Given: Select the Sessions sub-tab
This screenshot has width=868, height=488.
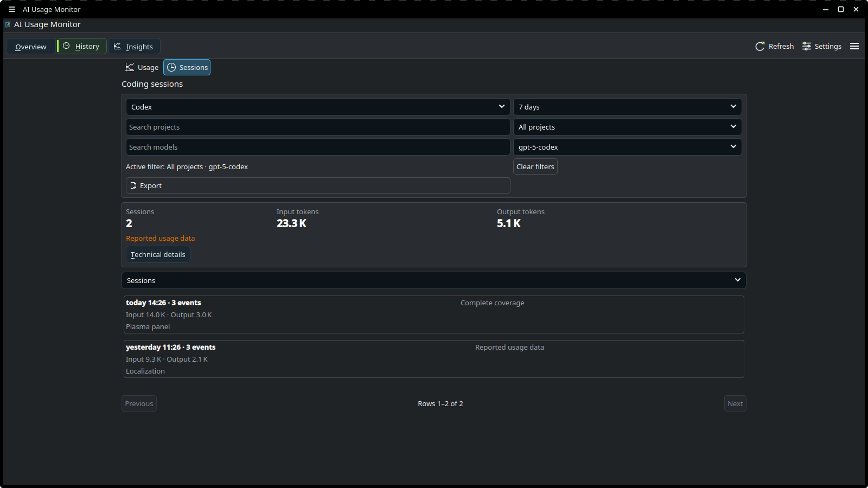Looking at the screenshot, I should tap(187, 67).
